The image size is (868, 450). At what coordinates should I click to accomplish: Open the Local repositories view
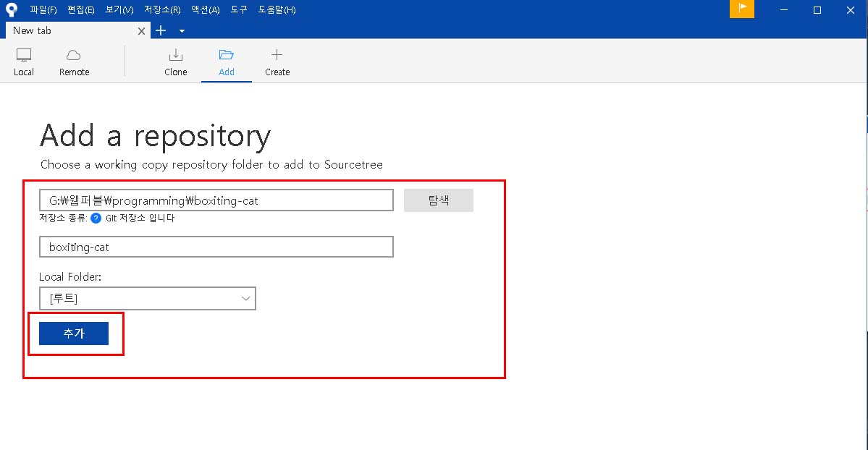[x=24, y=61]
